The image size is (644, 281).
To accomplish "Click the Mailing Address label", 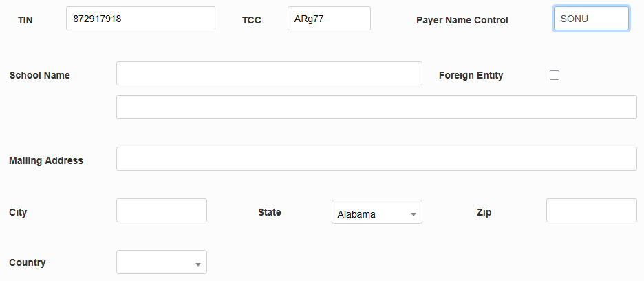I will tap(46, 160).
